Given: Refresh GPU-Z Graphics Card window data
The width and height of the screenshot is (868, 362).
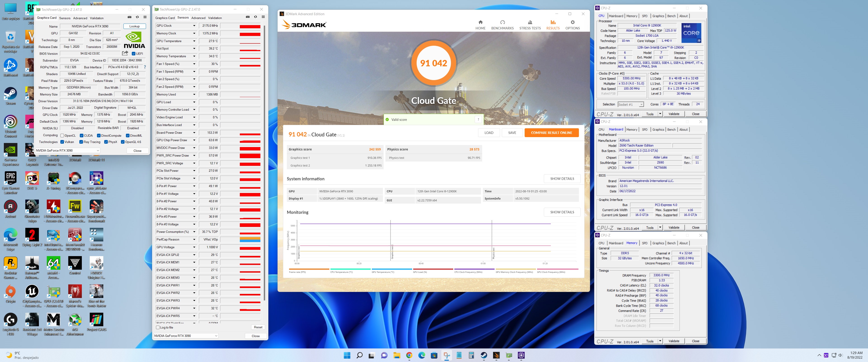Looking at the screenshot, I should click(137, 17).
